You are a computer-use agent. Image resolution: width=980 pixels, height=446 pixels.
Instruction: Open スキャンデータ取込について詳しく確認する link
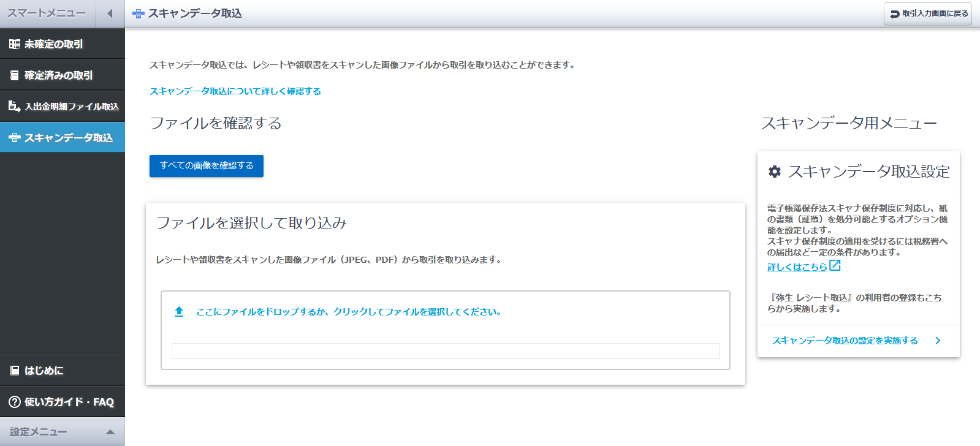point(235,91)
